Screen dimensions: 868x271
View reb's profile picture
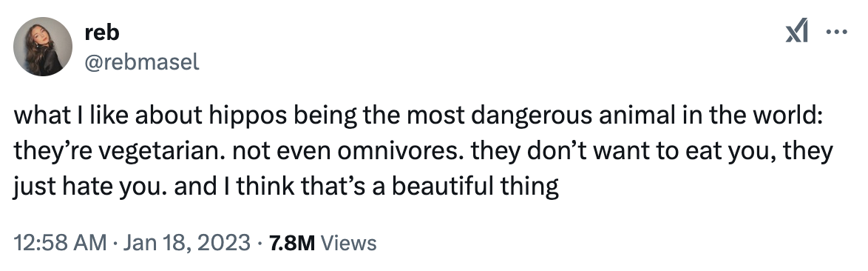43,47
